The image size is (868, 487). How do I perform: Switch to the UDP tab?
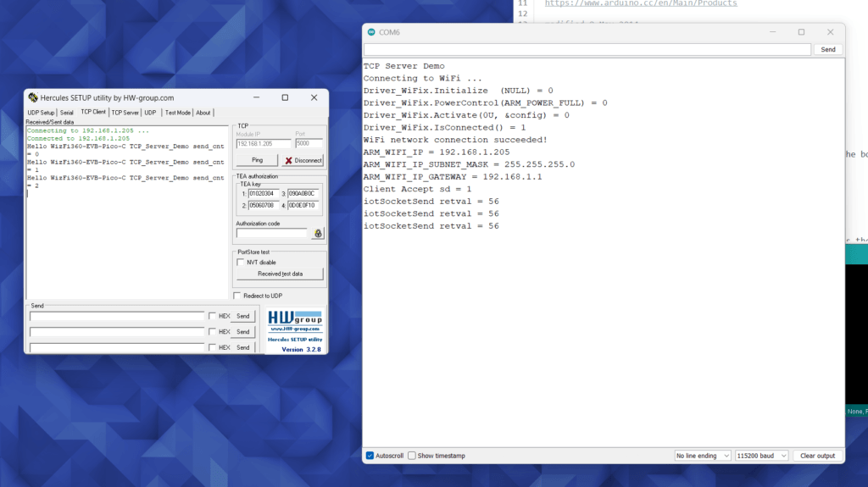click(150, 113)
